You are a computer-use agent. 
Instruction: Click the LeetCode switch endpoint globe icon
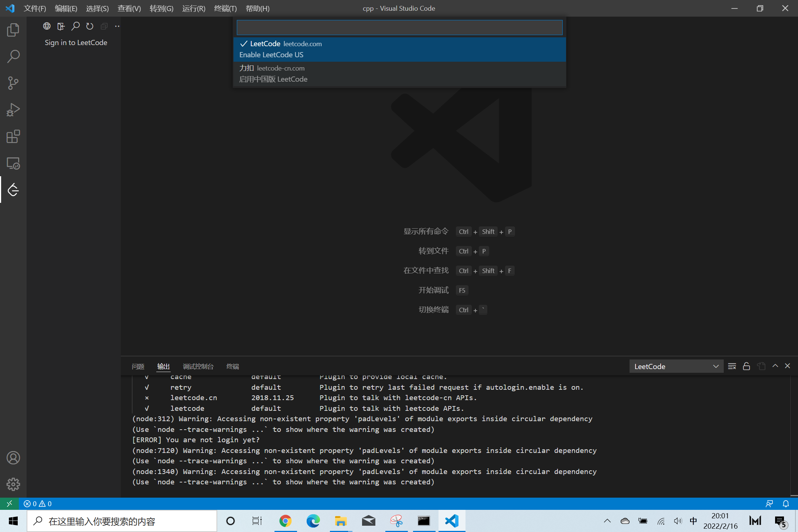click(47, 26)
